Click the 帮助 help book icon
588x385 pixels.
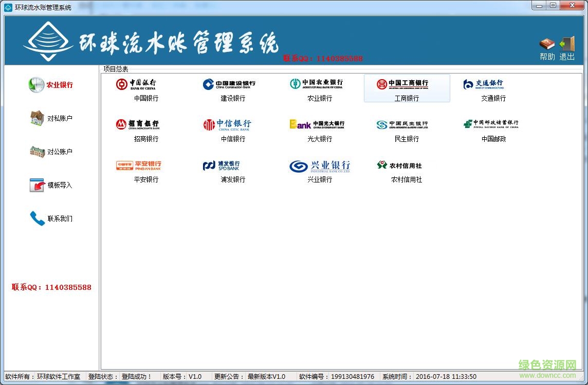tap(547, 44)
